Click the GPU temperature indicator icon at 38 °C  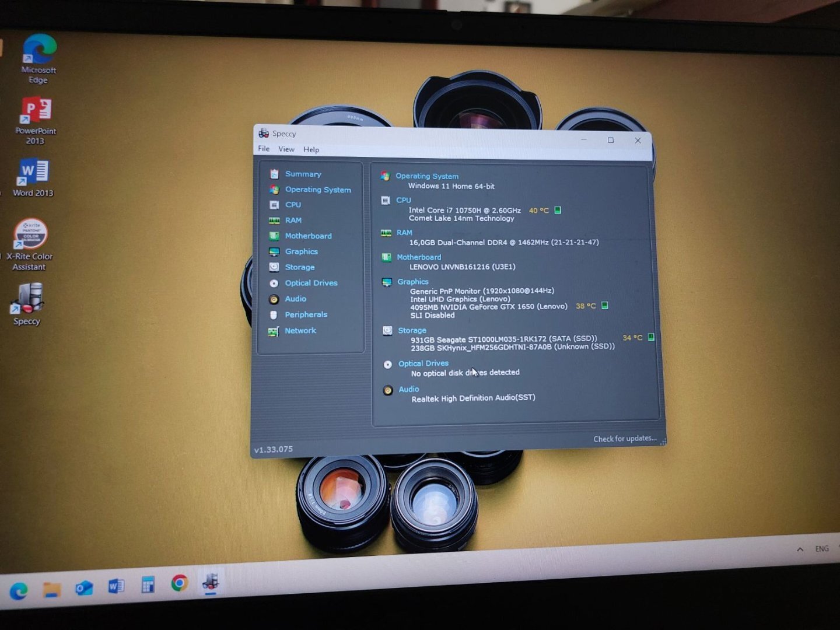[605, 306]
